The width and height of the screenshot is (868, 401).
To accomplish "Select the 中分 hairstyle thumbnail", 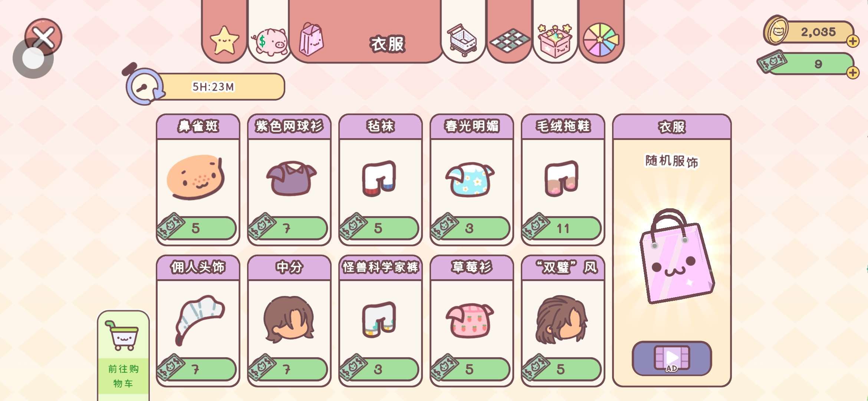I will pyautogui.click(x=289, y=319).
